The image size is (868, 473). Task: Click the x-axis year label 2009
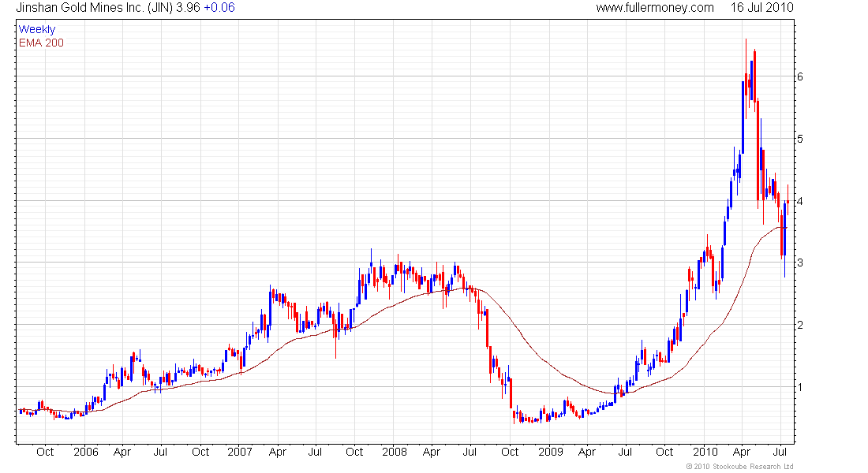(551, 452)
